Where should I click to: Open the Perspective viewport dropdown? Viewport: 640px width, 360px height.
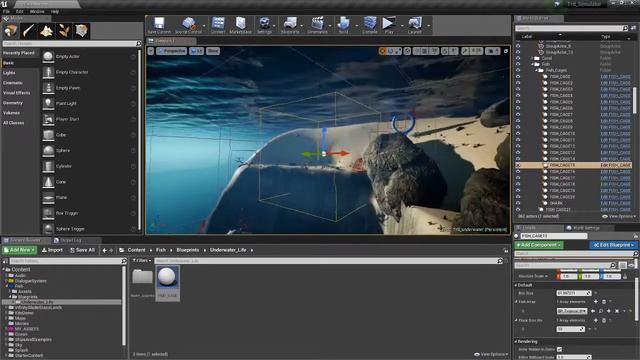(171, 51)
